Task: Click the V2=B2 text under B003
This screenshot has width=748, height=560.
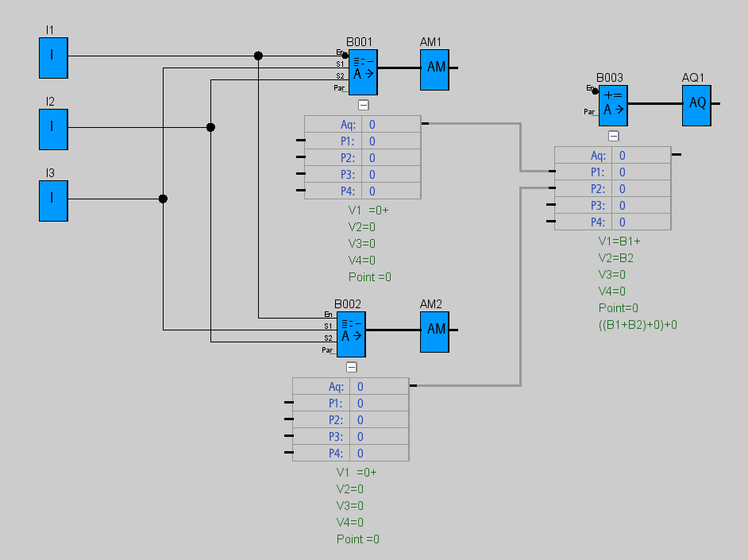Action: point(616,258)
